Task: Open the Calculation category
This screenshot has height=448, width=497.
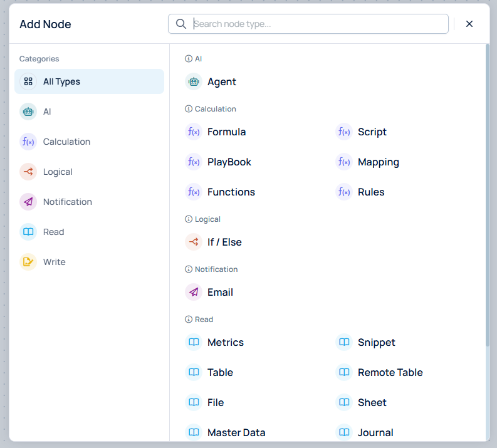Action: (x=66, y=142)
